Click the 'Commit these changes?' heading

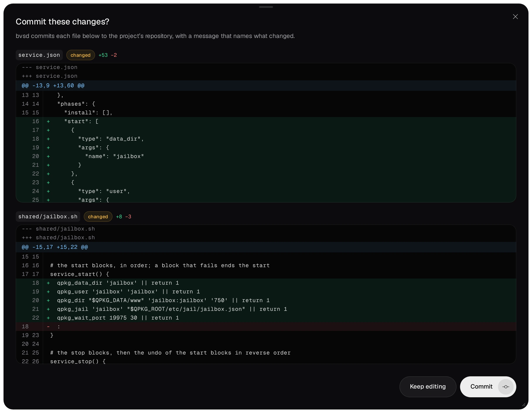point(63,22)
